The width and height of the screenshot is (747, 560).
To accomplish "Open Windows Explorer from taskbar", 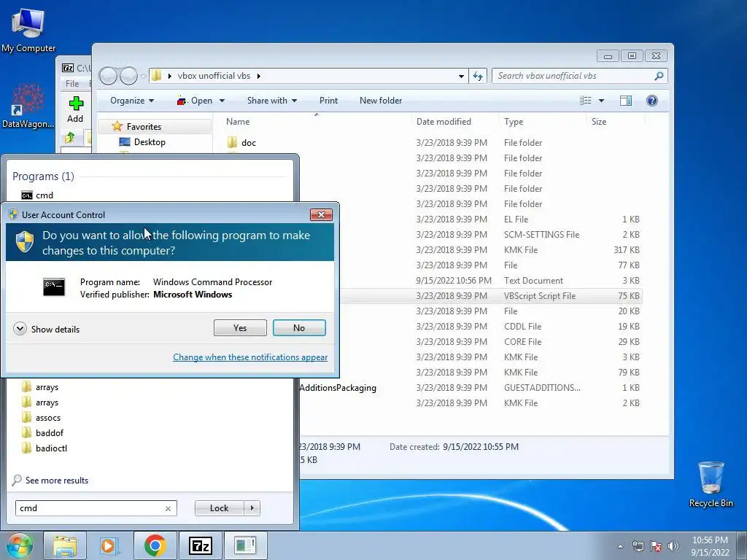I will 65,545.
